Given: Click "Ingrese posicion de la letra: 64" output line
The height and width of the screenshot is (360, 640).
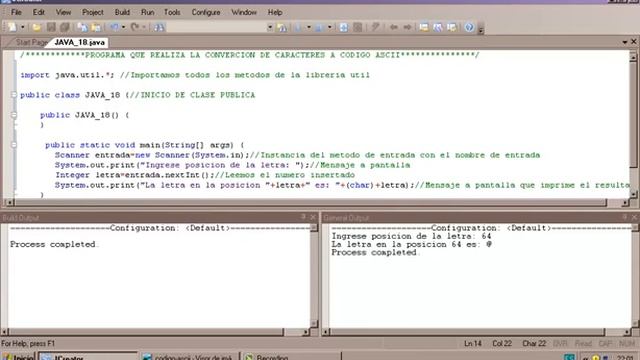Looking at the screenshot, I should click(x=411, y=236).
